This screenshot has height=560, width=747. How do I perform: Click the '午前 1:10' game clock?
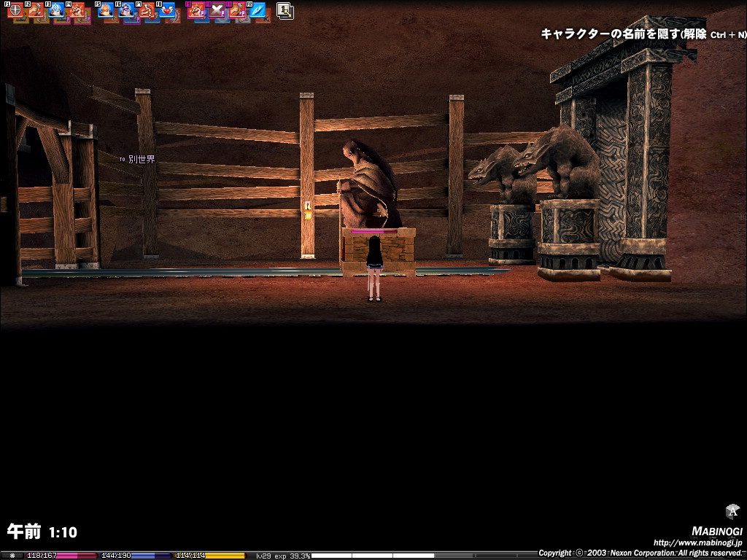pos(42,532)
